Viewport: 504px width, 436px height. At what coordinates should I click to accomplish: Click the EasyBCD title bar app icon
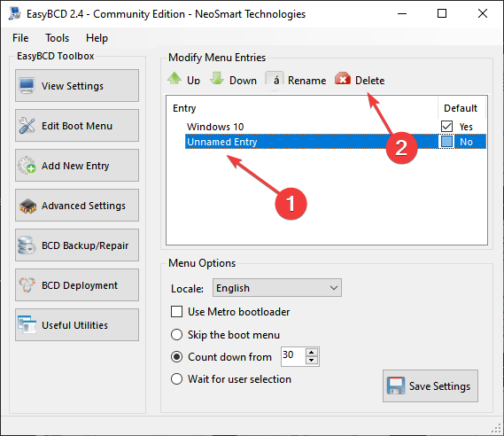[15, 13]
